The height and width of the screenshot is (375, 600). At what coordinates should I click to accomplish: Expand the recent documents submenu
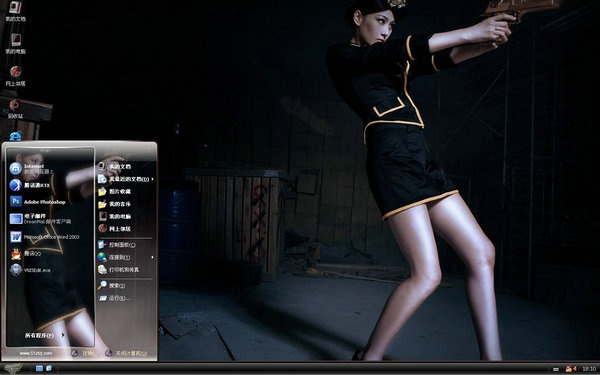point(152,179)
